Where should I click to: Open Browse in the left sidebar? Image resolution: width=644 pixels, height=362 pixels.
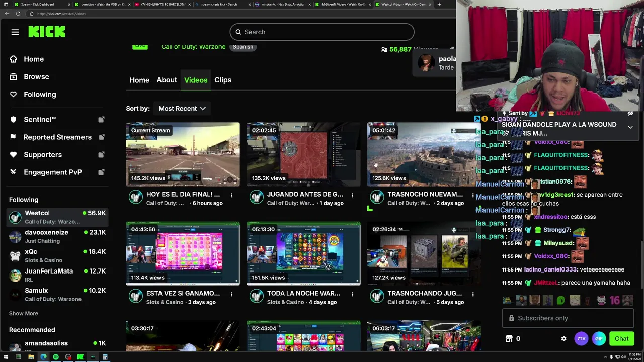36,77
